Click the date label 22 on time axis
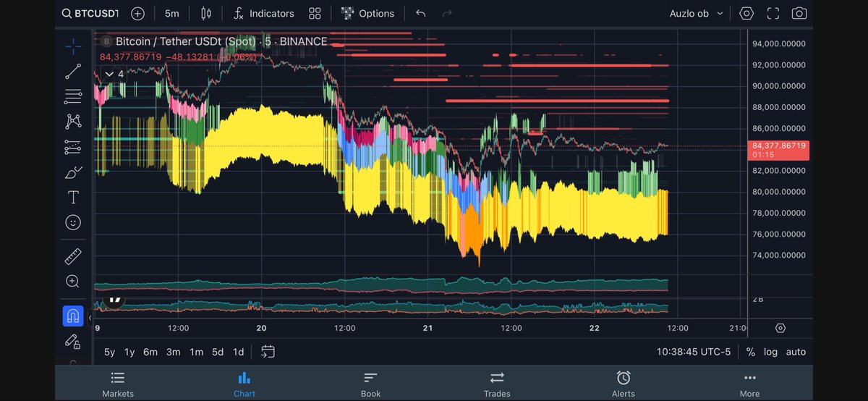The width and height of the screenshot is (868, 401). pyautogui.click(x=595, y=328)
